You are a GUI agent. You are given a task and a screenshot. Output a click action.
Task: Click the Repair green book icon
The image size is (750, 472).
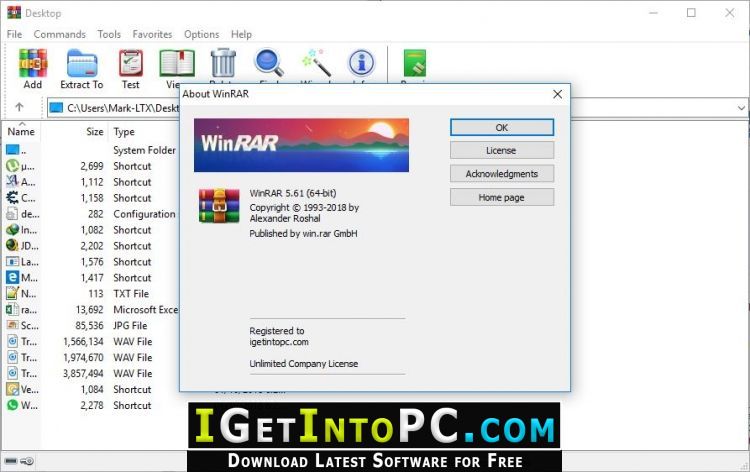tap(414, 63)
